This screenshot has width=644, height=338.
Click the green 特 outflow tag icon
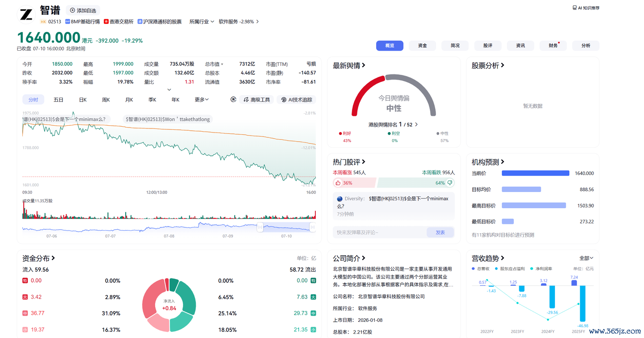[x=314, y=281]
